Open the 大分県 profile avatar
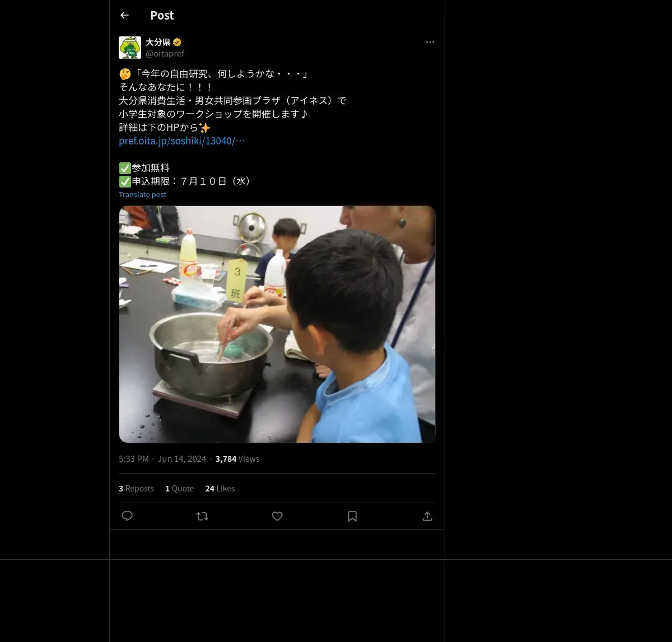 [130, 48]
